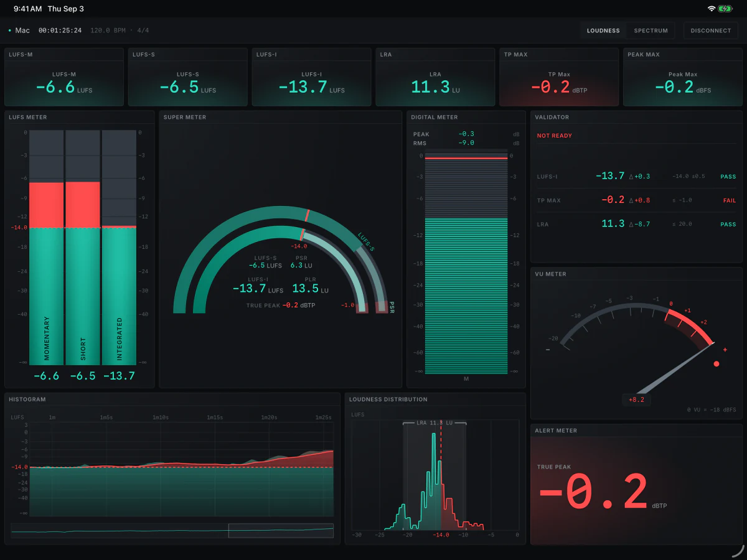This screenshot has height=560, width=747.
Task: Click the VU meter needle
Action: tap(675, 369)
